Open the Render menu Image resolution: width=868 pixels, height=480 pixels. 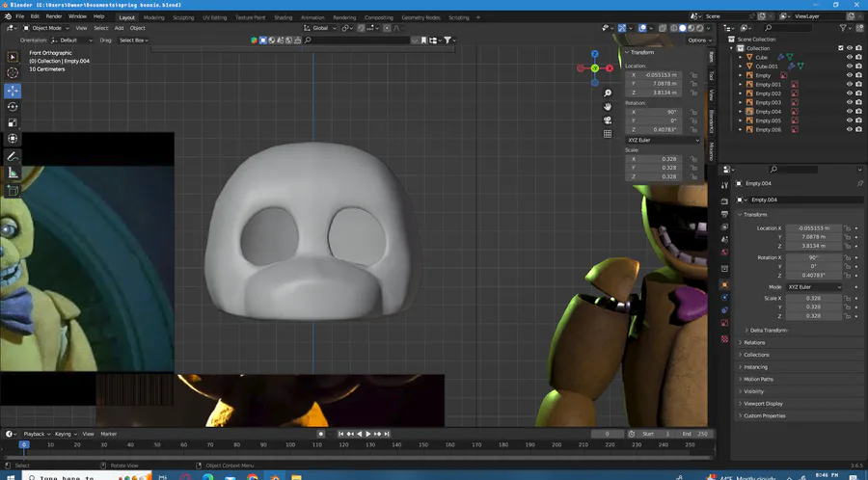tap(54, 16)
